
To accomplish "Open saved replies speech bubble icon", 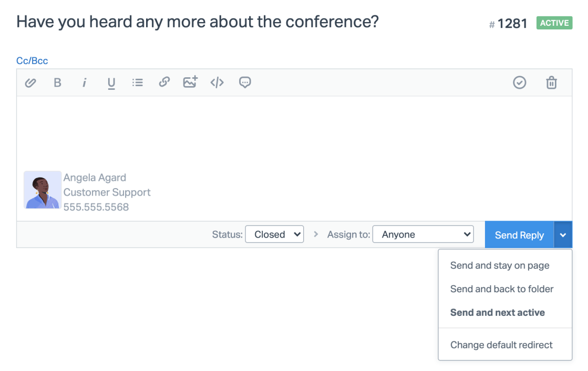I will [245, 83].
